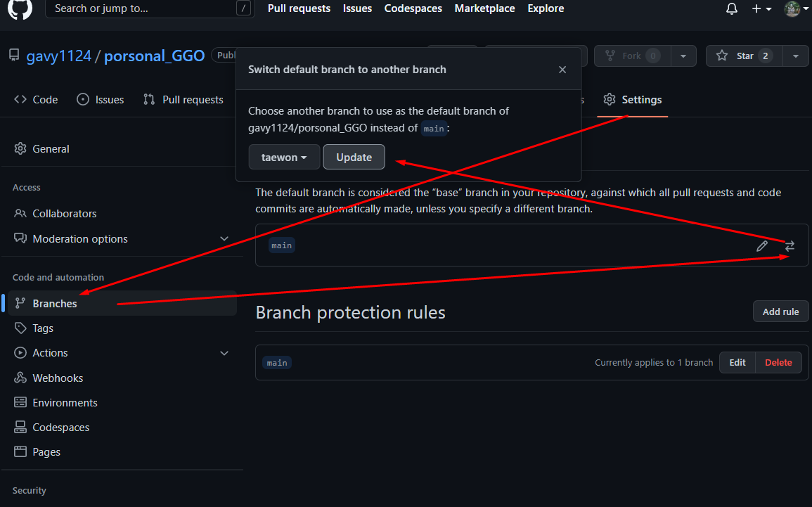Switch to the repository Pull requests tab
812x507 pixels.
(183, 99)
